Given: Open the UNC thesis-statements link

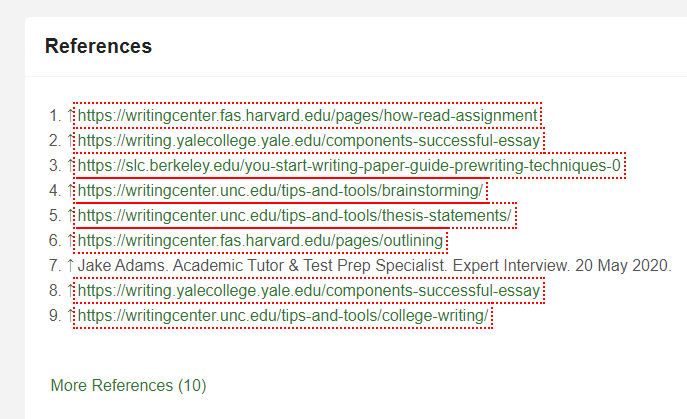Looking at the screenshot, I should coord(294,216).
